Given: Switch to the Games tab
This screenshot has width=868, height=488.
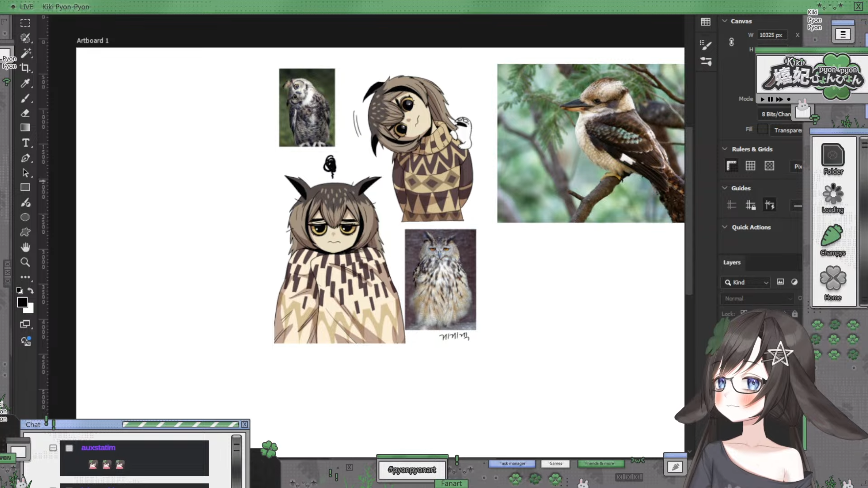Looking at the screenshot, I should coord(555,463).
